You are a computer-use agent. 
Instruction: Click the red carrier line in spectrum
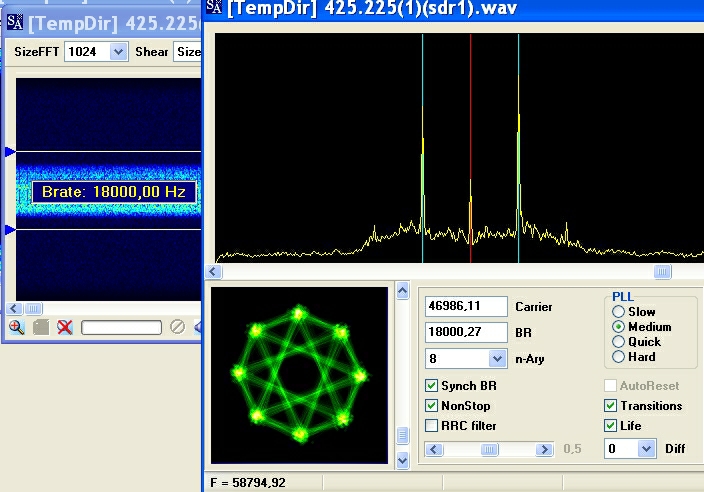pos(471,148)
